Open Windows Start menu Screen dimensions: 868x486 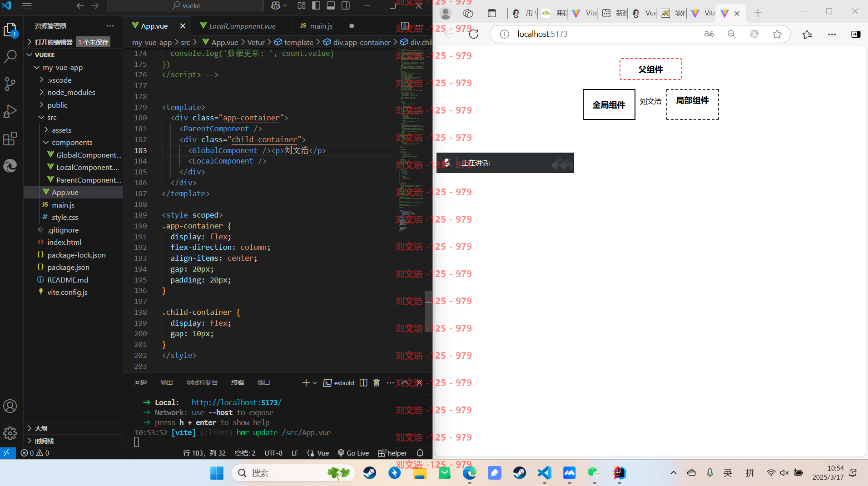(217, 473)
